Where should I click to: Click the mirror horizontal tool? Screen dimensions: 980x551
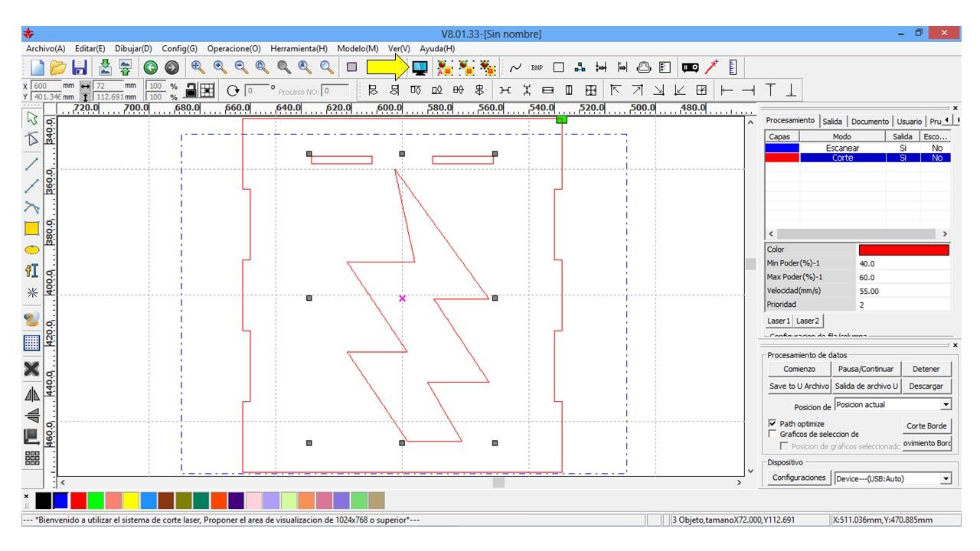(x=32, y=395)
